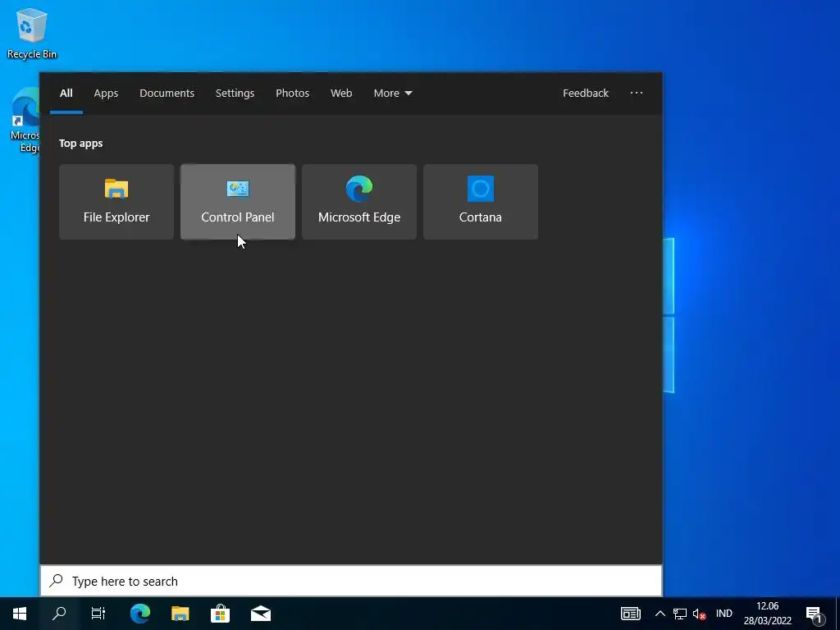This screenshot has height=630, width=840.
Task: Open Task View on the taskbar
Action: (98, 614)
